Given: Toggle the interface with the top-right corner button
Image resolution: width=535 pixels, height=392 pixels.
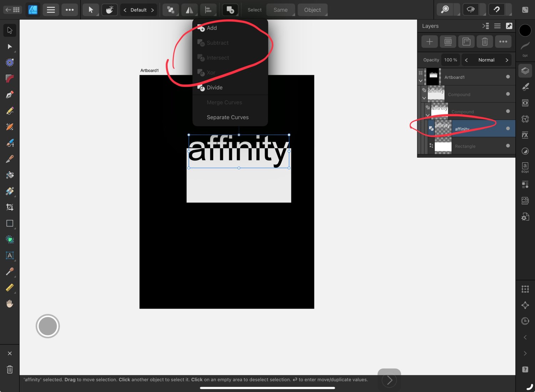Looking at the screenshot, I should click(525, 10).
